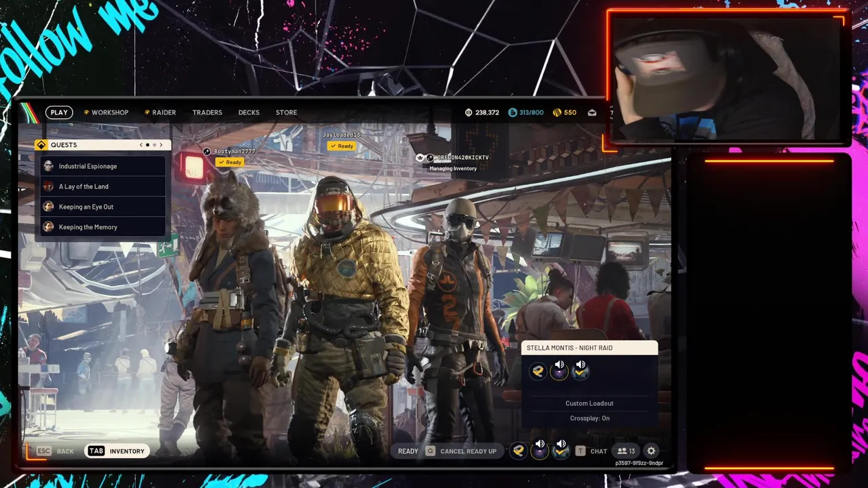
Task: Open the A Lay of the Land quest
Action: (102, 186)
